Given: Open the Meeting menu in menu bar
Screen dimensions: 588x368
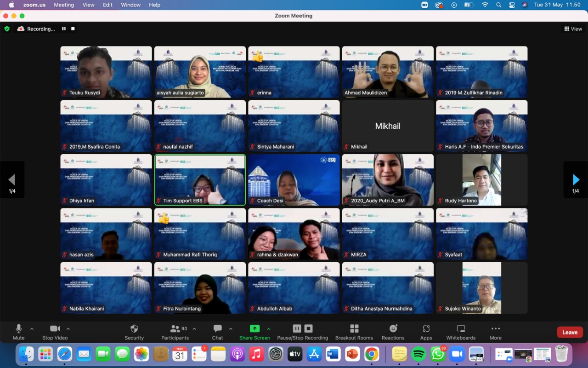Looking at the screenshot, I should pyautogui.click(x=64, y=5).
